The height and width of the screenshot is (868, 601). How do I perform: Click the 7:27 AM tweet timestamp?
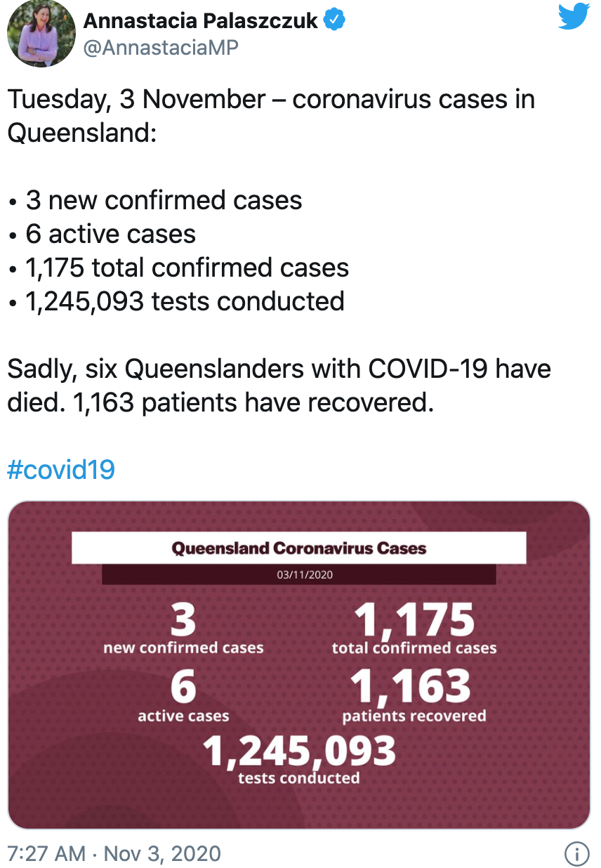coord(46,854)
